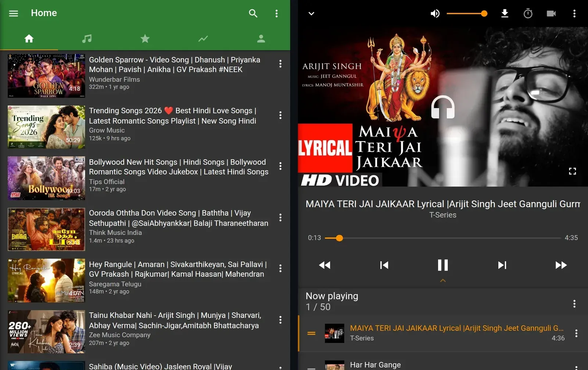Image resolution: width=588 pixels, height=370 pixels.
Task: Open options for MAIYA TERI queue item
Action: 576,333
